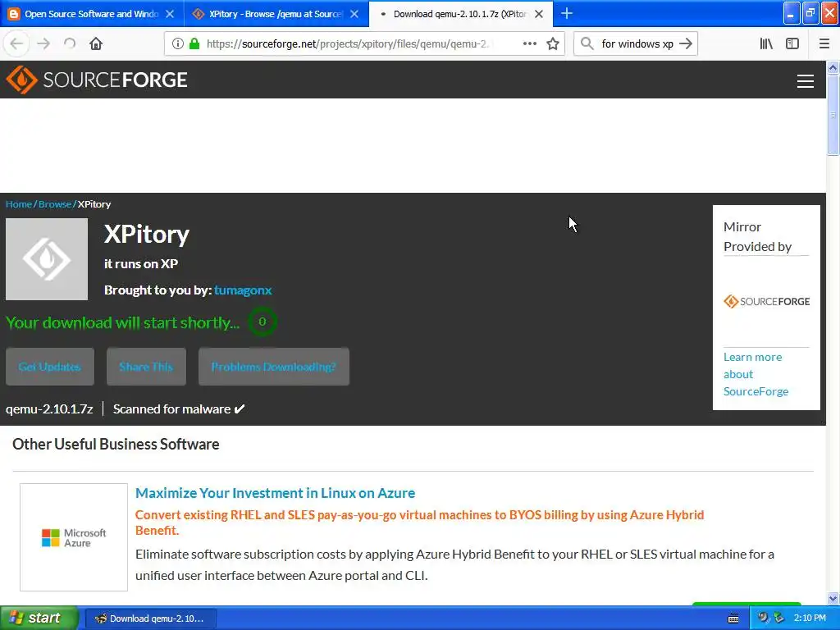
Task: Click the orange Azure Hybrid Benefit text
Action: pos(419,523)
